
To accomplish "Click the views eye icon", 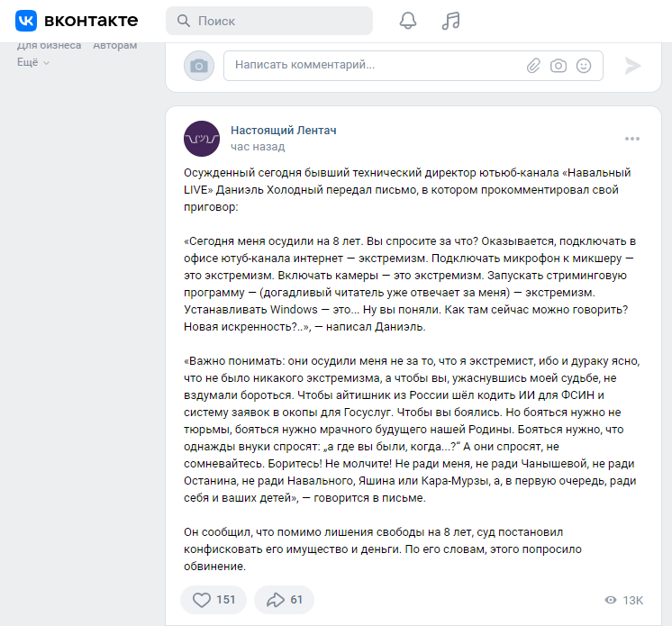I will tap(611, 600).
